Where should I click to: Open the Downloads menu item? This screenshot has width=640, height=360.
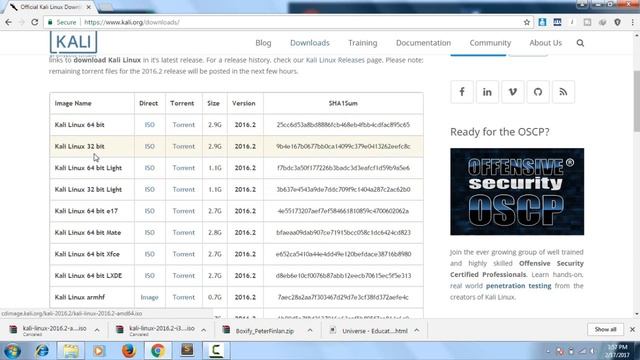coord(310,43)
